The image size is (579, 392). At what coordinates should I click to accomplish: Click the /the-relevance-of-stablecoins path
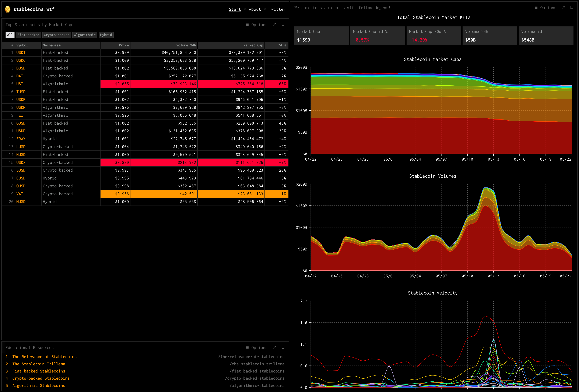[251, 357]
